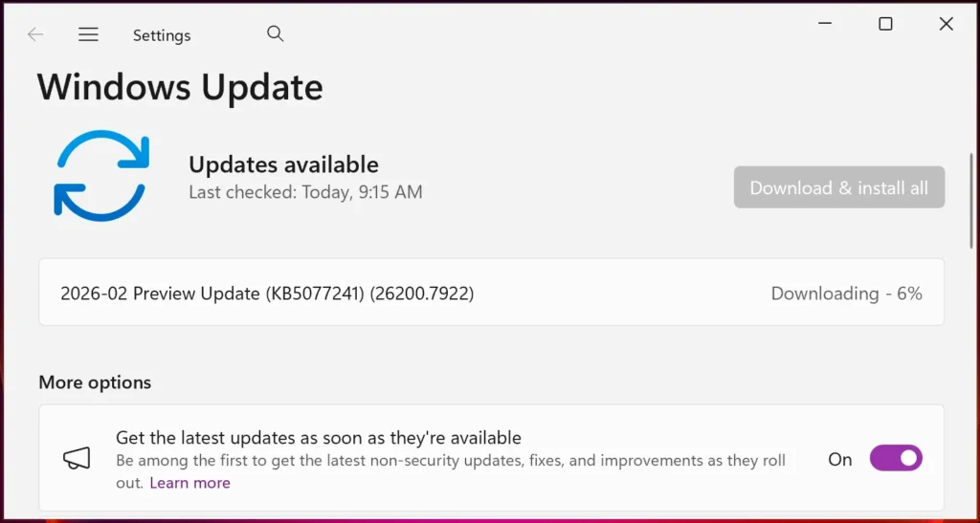Click the Get the latest updates option title
Image resolution: width=980 pixels, height=523 pixels.
319,438
